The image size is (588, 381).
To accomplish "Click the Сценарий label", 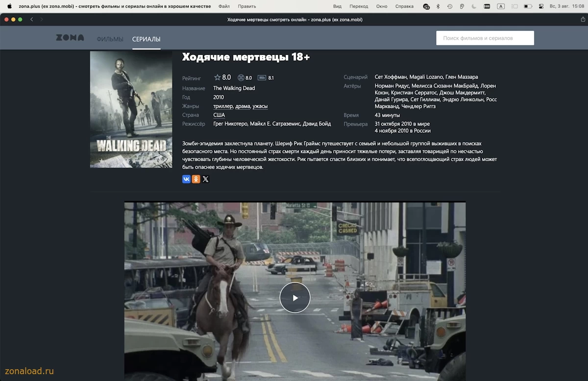I will (356, 77).
